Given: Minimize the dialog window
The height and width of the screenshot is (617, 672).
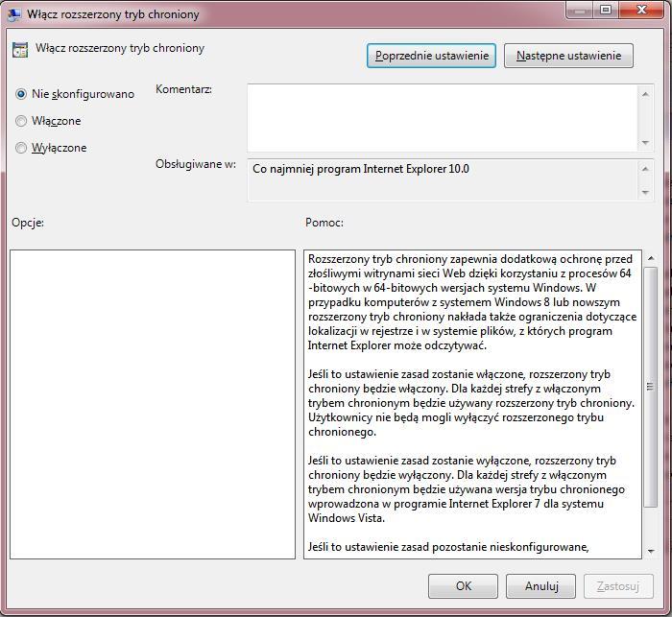Looking at the screenshot, I should (580, 10).
